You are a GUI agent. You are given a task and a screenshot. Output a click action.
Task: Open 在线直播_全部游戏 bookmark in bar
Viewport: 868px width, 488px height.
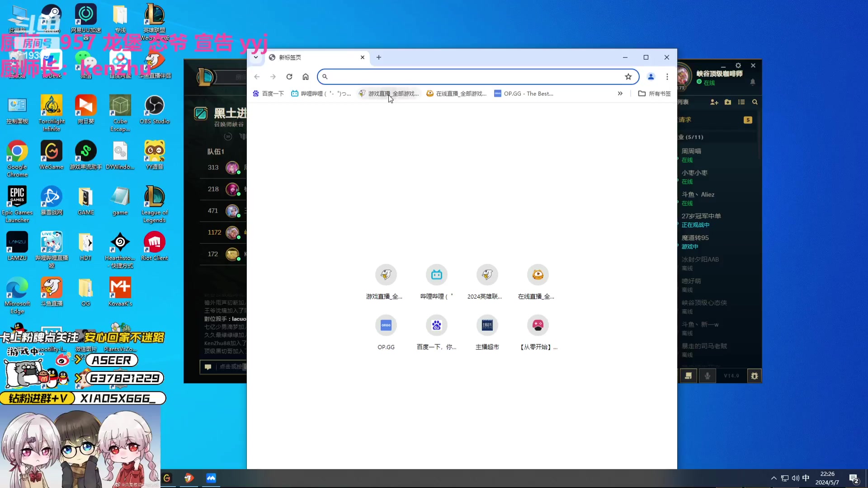tap(457, 94)
